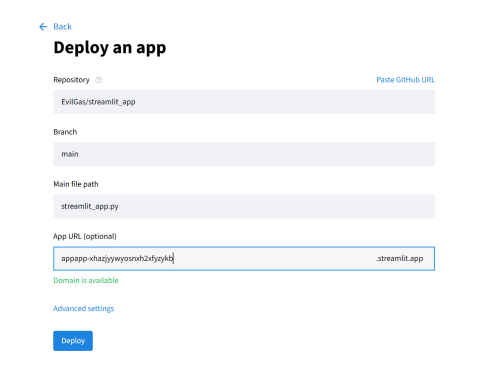Open the Repository help question-mark icon
The width and height of the screenshot is (500, 378).
pos(99,80)
